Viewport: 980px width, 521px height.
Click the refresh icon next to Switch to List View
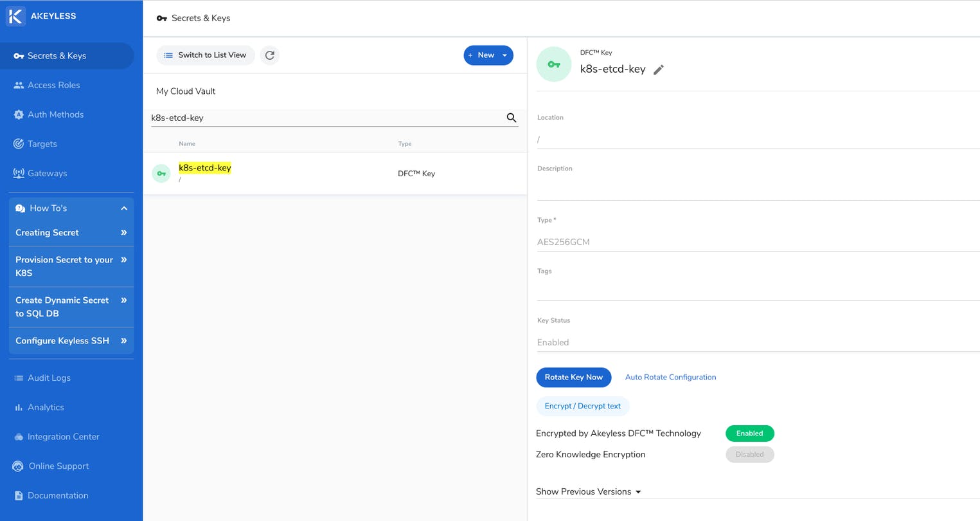coord(270,55)
